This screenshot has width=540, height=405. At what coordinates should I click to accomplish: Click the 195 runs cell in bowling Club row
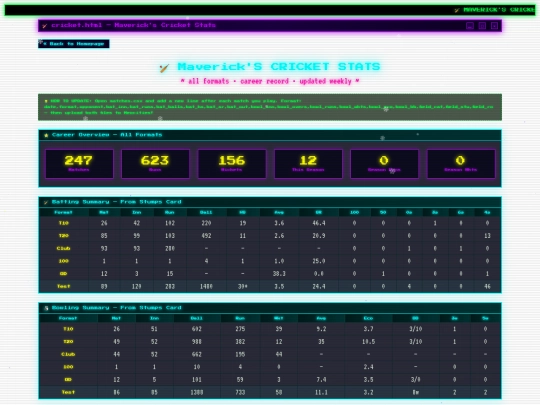(240, 354)
